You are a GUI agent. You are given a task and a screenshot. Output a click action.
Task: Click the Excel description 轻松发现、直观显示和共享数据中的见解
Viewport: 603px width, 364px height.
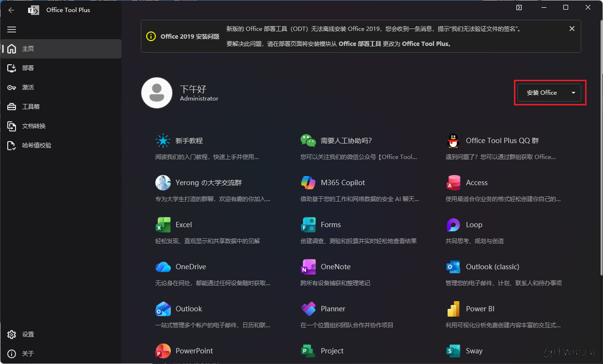[x=208, y=241]
